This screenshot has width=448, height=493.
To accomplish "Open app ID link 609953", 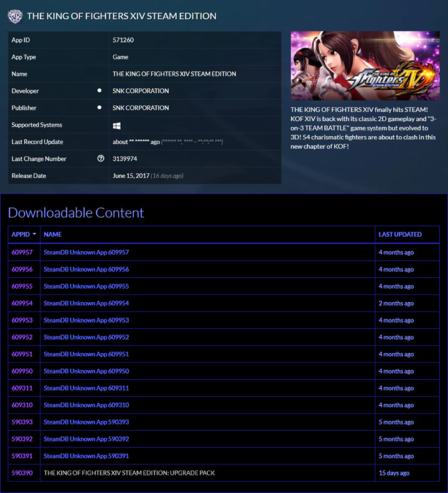I will tap(22, 320).
